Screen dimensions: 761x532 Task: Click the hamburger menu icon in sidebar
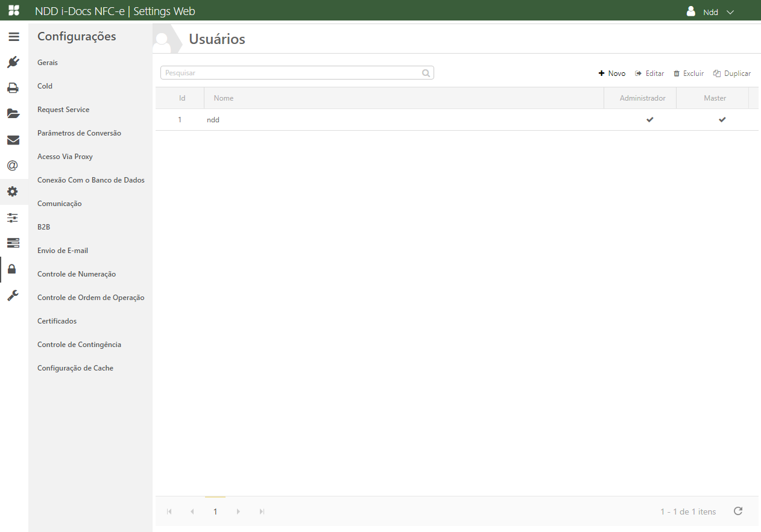(x=13, y=37)
